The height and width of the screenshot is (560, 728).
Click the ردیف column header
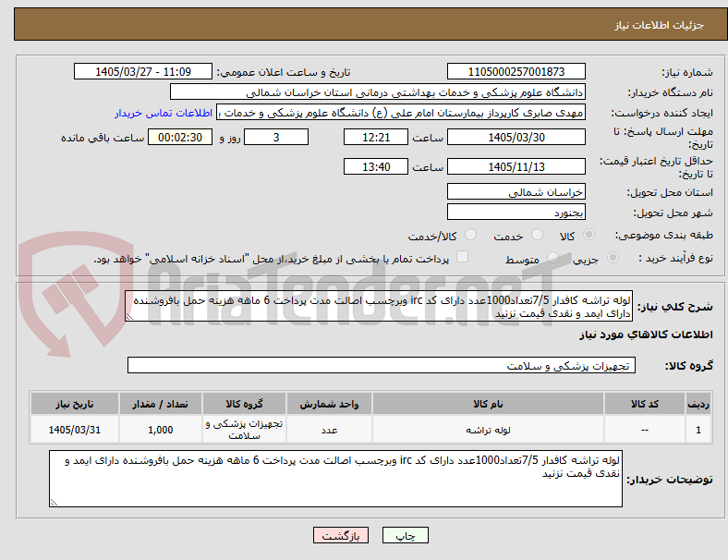pyautogui.click(x=698, y=404)
